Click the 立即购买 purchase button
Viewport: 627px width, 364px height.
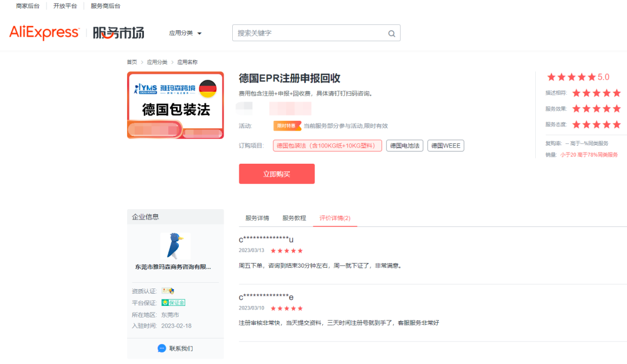click(x=277, y=174)
